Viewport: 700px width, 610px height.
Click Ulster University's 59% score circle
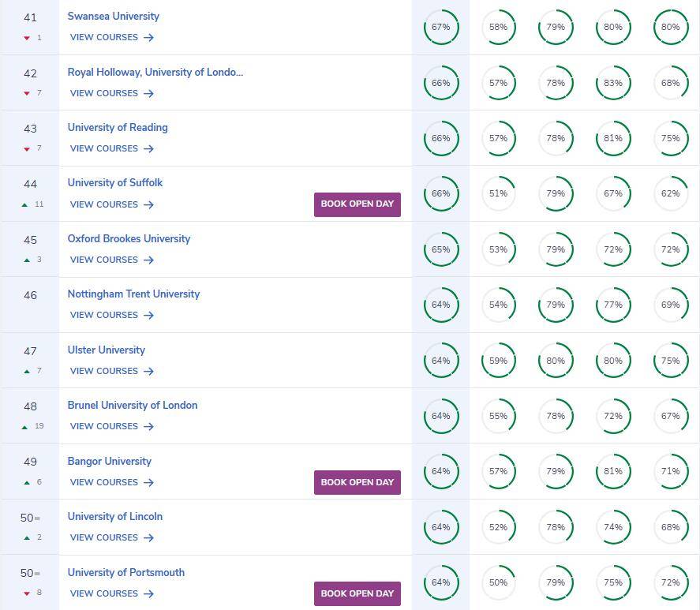[x=498, y=361]
